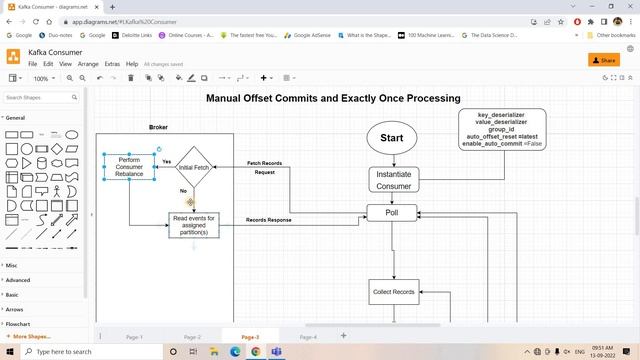Pick the ellipse shape from General palette
Image resolution: width=640 pixels, height=360 pixels.
click(x=72, y=135)
